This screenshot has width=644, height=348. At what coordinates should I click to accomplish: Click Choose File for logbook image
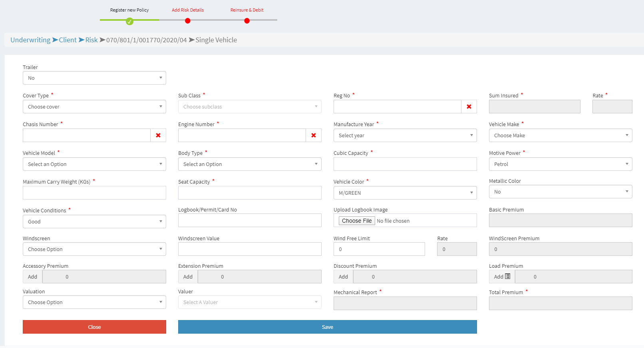[x=357, y=221]
